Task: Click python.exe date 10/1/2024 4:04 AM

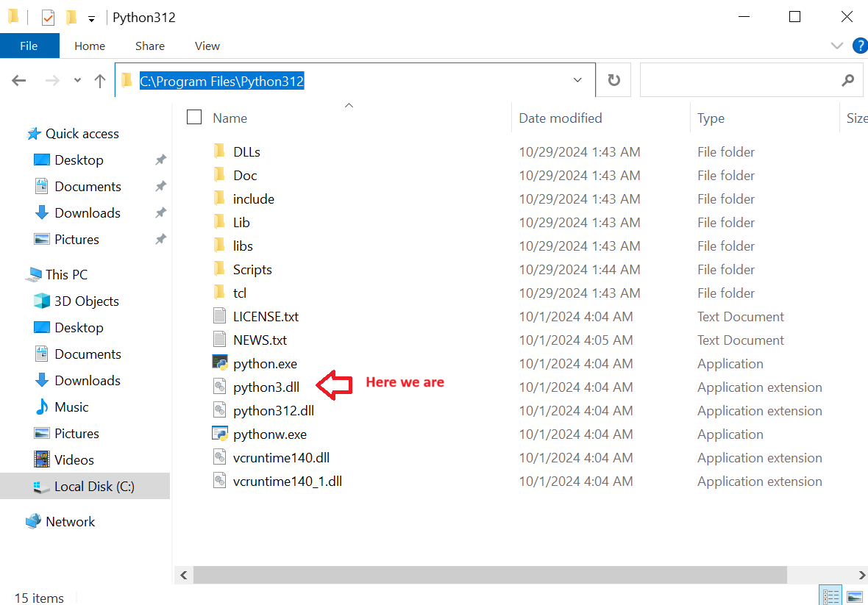Action: (576, 364)
